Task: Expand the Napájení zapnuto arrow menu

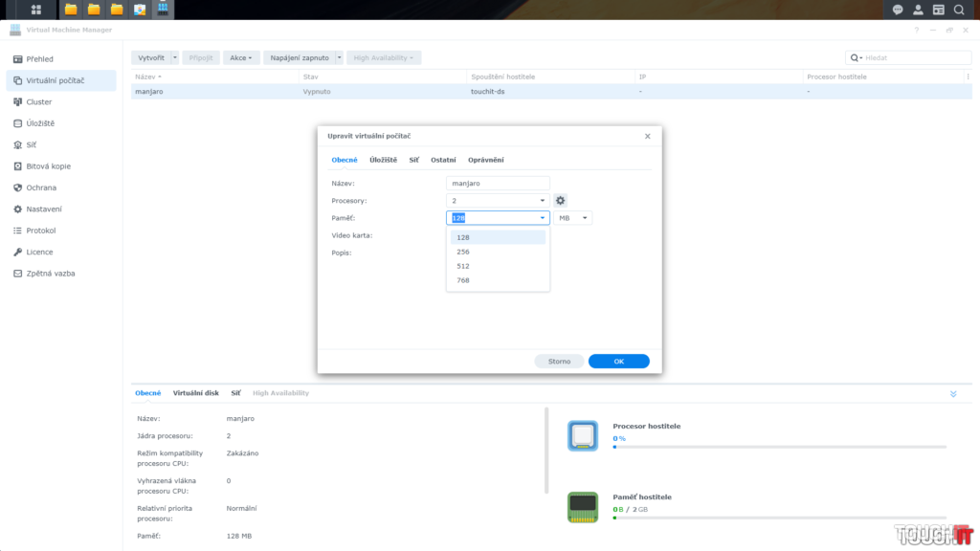Action: coord(338,58)
